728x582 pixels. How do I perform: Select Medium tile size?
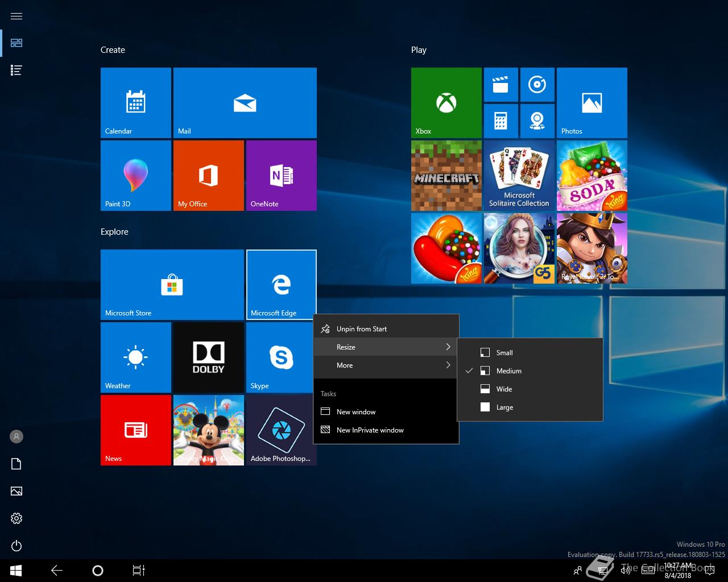click(530, 371)
